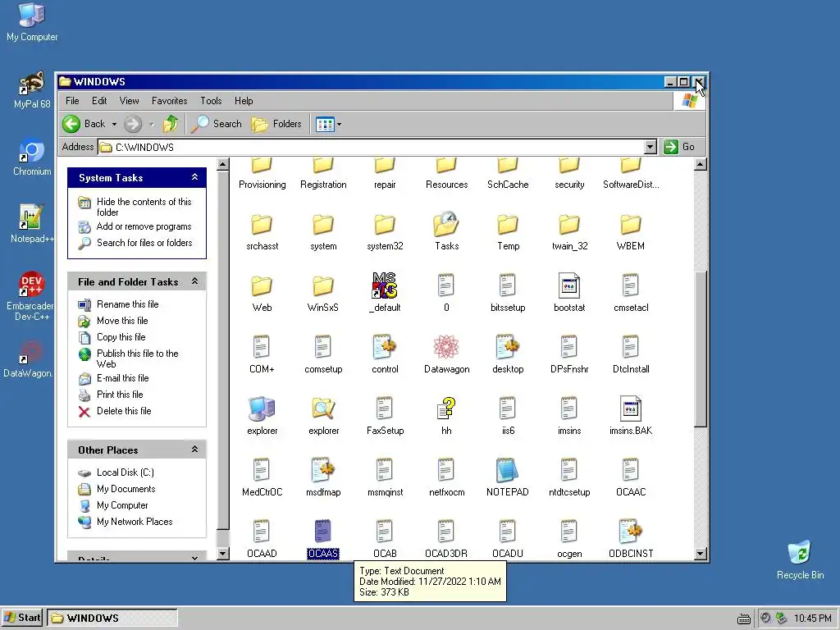Click the Back toolbar button
Viewport: 840px width, 630px height.
[x=84, y=124]
